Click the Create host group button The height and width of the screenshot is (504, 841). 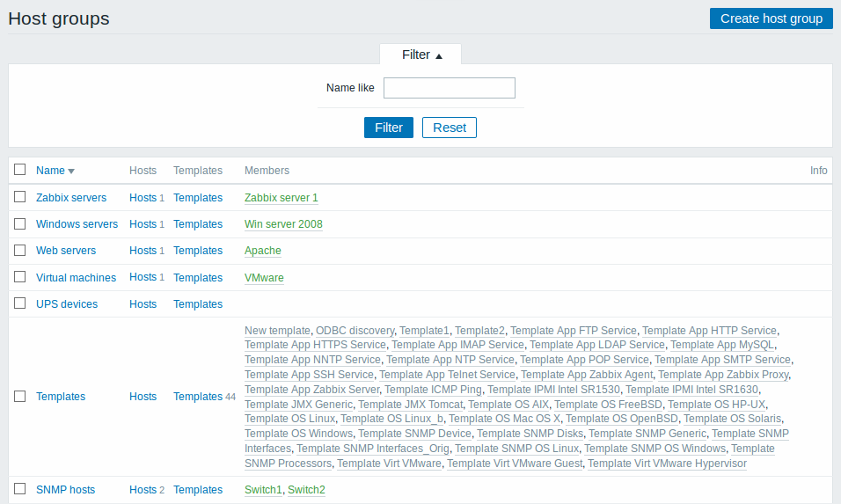point(771,18)
